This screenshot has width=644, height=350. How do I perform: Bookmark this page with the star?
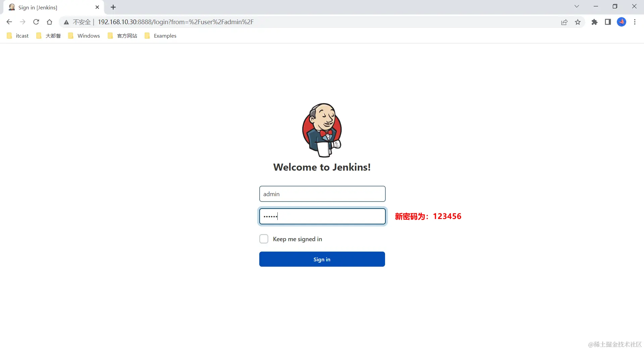[578, 22]
